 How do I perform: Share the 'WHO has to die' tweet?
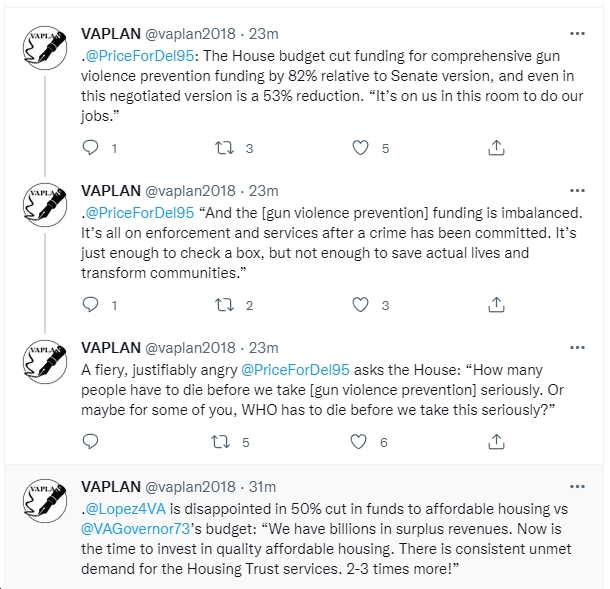(496, 442)
